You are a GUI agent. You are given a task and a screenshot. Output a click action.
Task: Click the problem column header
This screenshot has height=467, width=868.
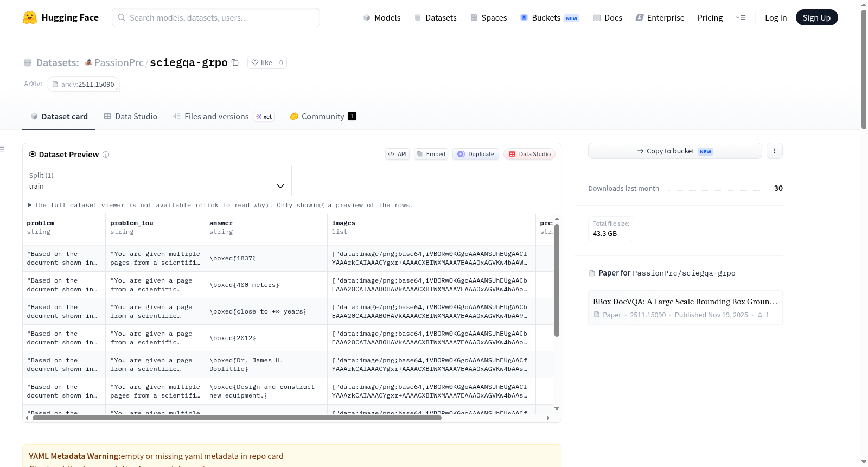[64, 229]
